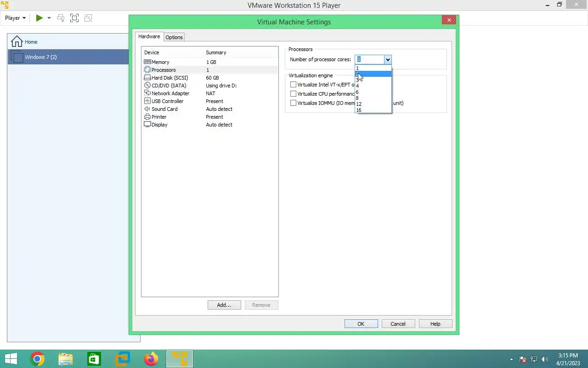Viewport: 588px width, 368px height.
Task: Open File Explorer from the taskbar
Action: click(x=66, y=359)
